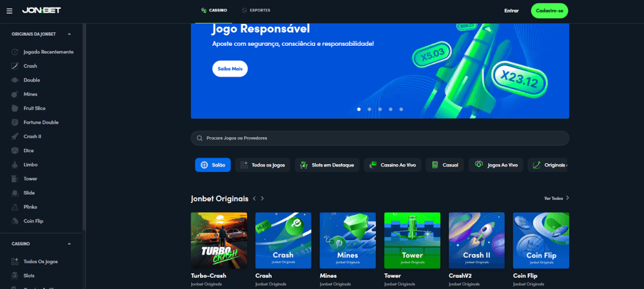
Task: Click the Plinko triangle icon in sidebar
Action: pos(15,207)
